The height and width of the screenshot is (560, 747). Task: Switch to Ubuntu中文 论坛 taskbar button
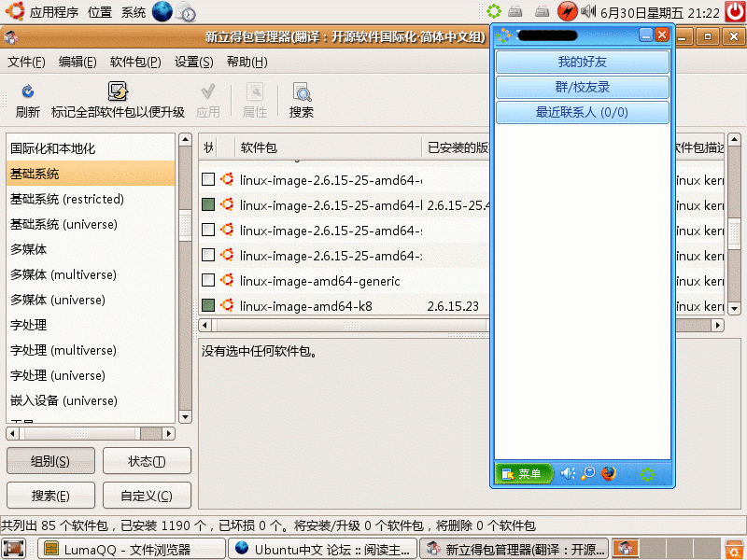pyautogui.click(x=322, y=549)
